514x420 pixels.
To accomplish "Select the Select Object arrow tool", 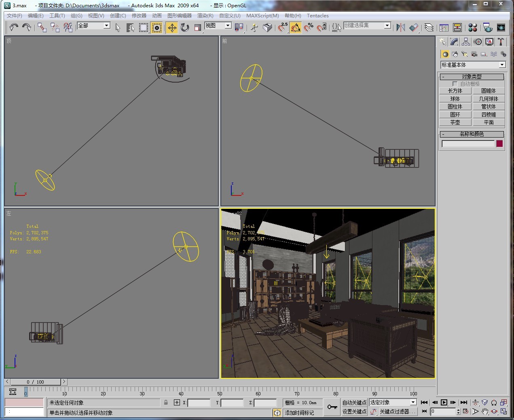I will (118, 27).
